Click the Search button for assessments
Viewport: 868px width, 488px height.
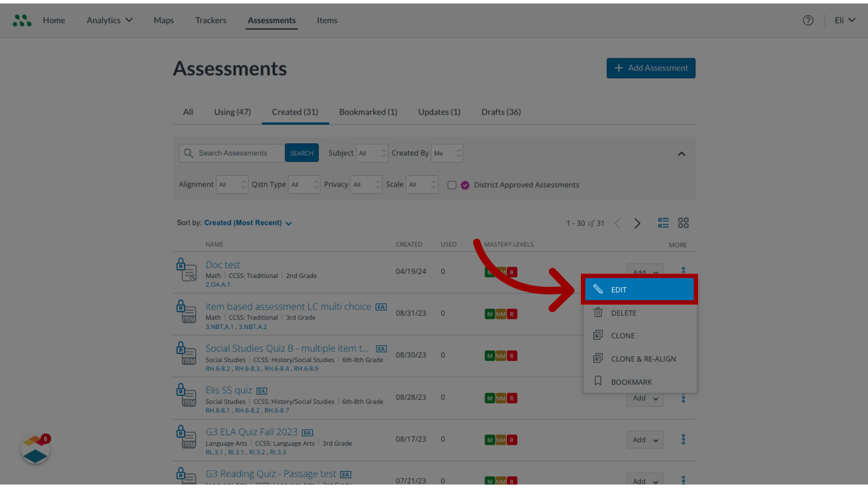(302, 153)
